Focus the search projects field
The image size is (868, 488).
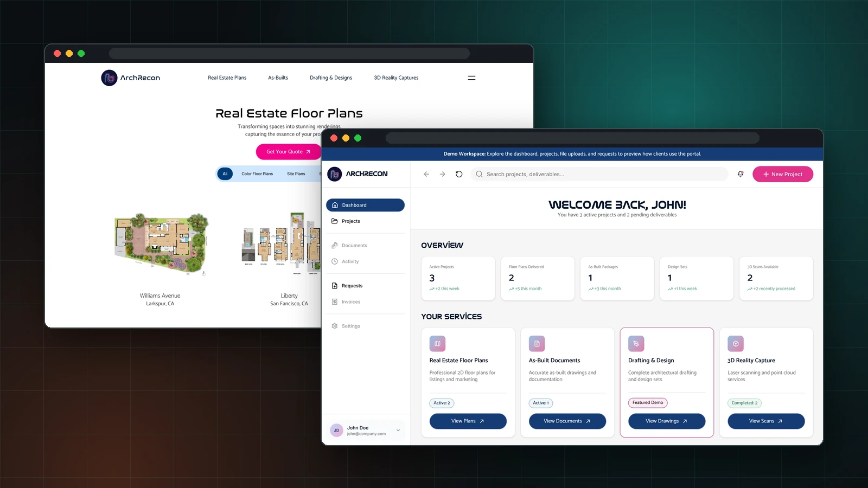[599, 174]
